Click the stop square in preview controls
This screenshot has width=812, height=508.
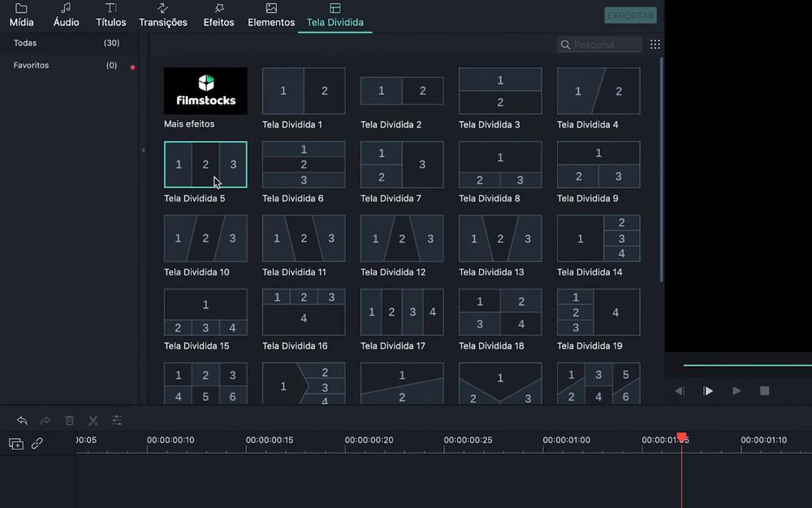[x=764, y=391]
